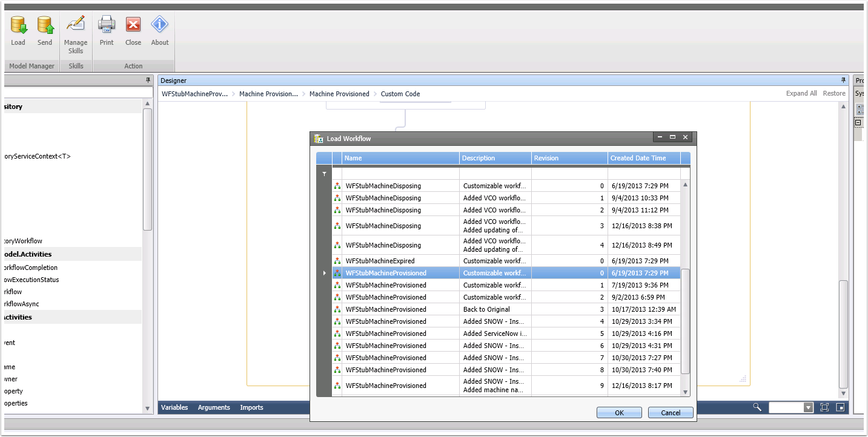Sort by Created Date Time column header
Screen dimensions: 868x437
point(644,158)
